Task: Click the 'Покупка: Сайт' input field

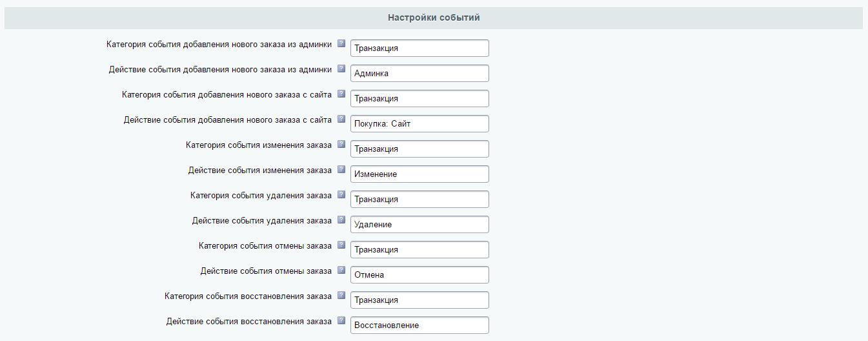Action: point(419,124)
